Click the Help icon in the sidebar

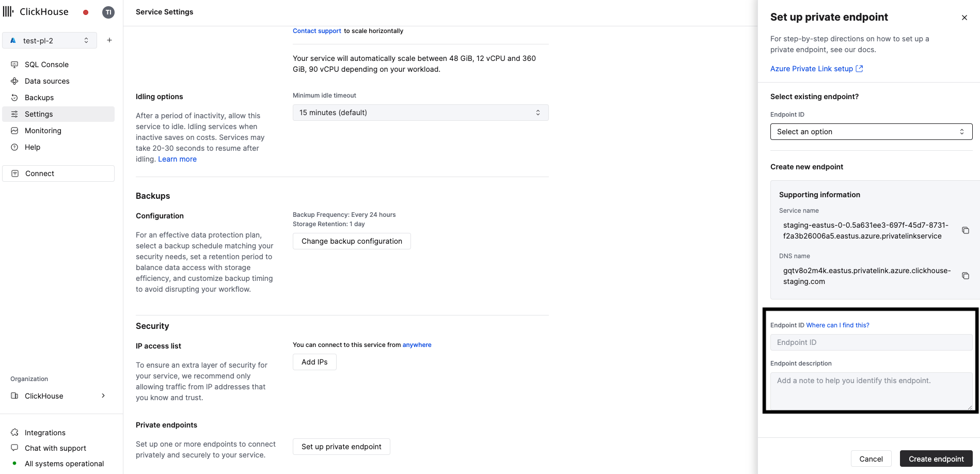(x=14, y=147)
